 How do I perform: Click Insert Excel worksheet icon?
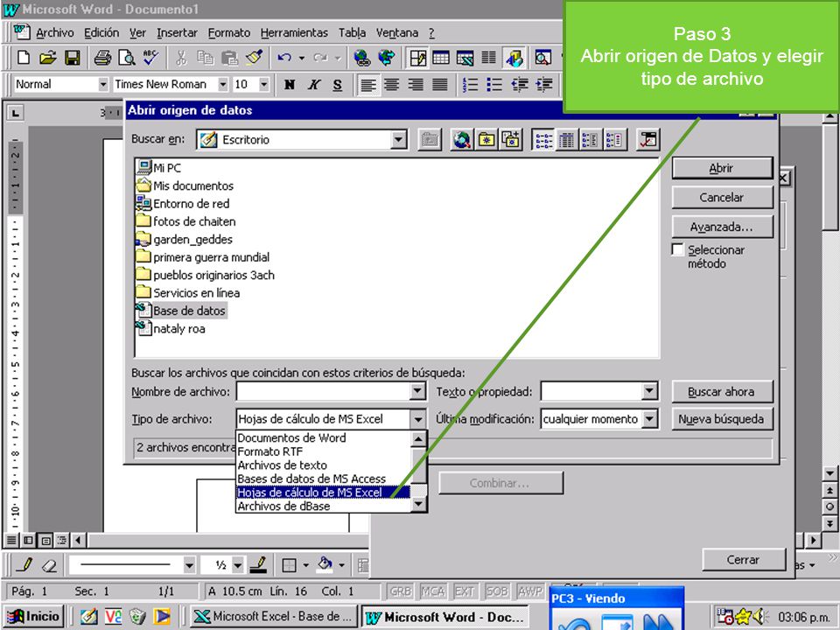[x=465, y=58]
